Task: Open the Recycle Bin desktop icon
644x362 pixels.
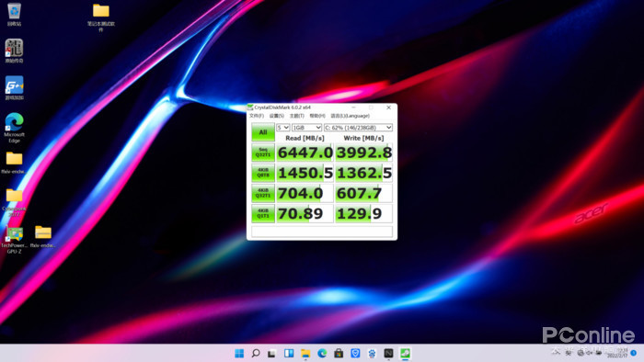Action: 14,14
